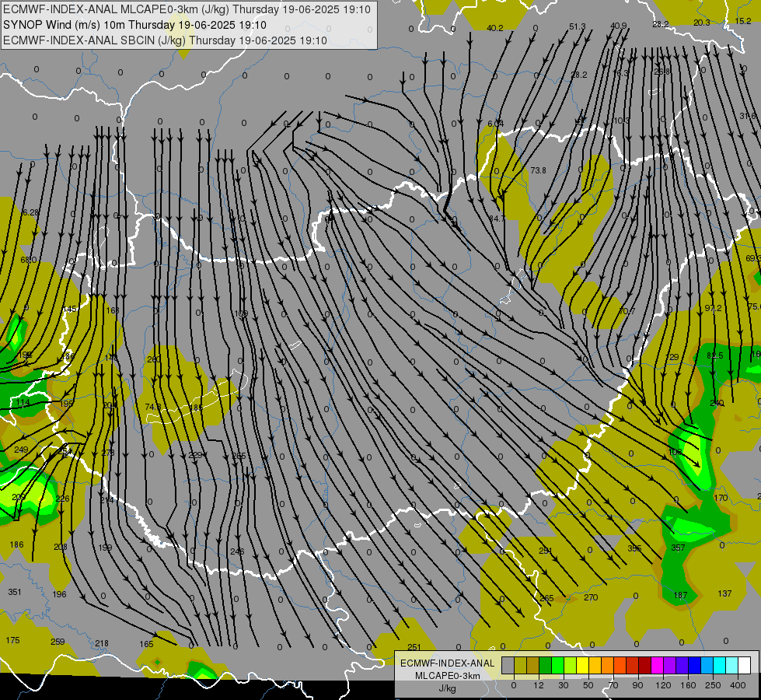Screen dimensions: 761x700
Task: Click the map value 259
Action: pos(58,642)
